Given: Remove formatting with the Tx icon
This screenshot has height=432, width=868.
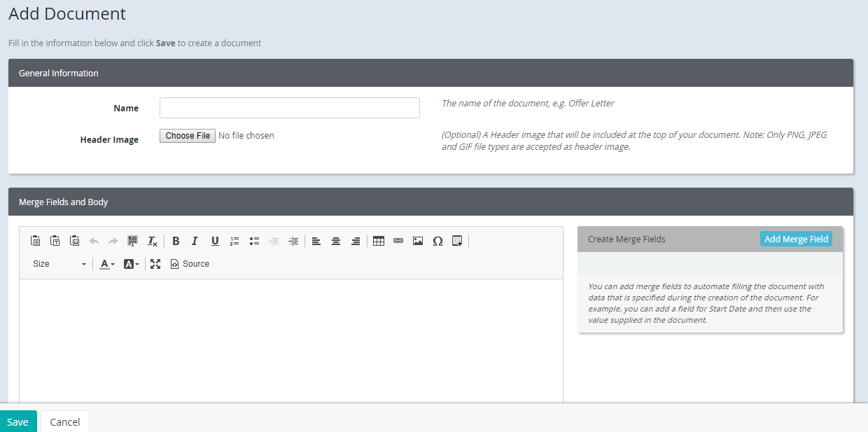Looking at the screenshot, I should click(152, 241).
